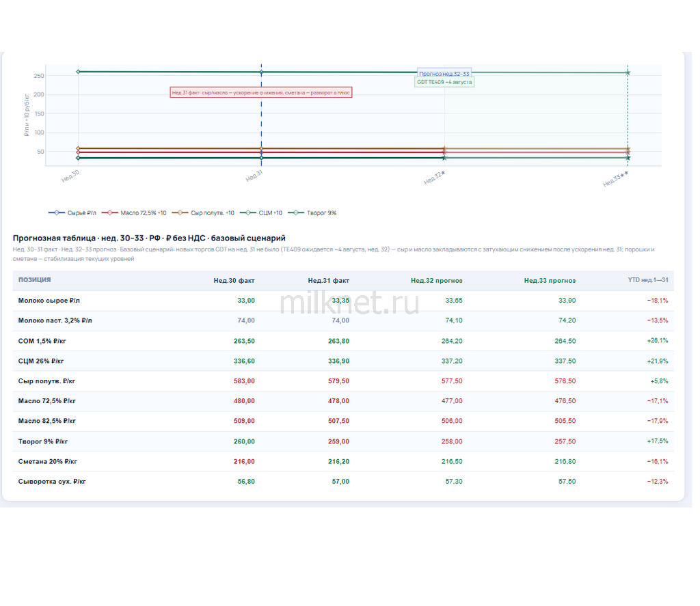The width and height of the screenshot is (700, 606).
Task: Select the Молоко паст. 3,2% ₽/л row label
Action: 55,320
